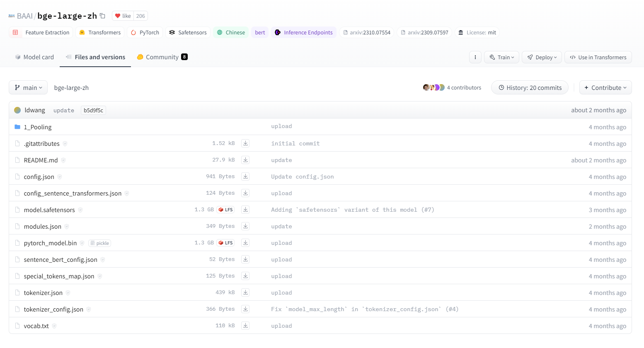Like the model with heart button
The width and height of the screenshot is (644, 348).
[x=123, y=16]
